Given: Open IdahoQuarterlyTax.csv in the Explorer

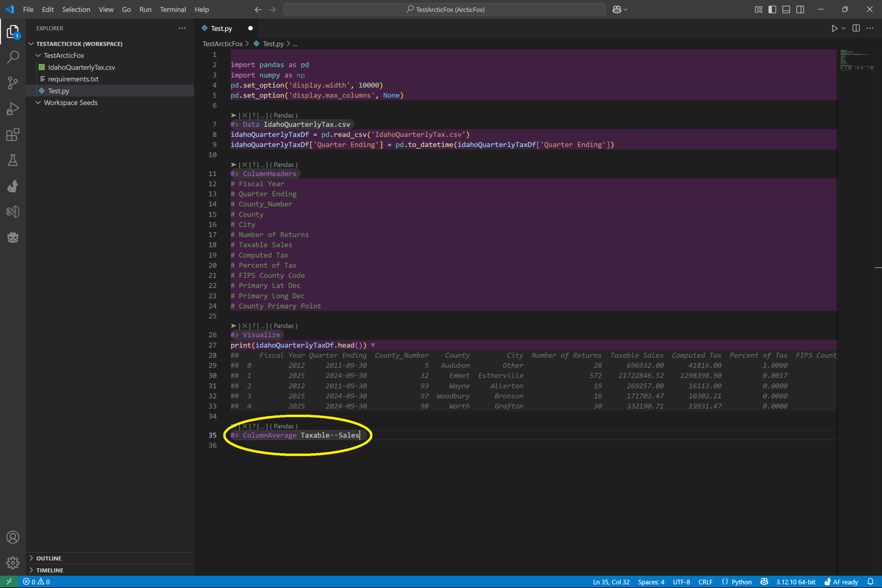Looking at the screenshot, I should (81, 68).
